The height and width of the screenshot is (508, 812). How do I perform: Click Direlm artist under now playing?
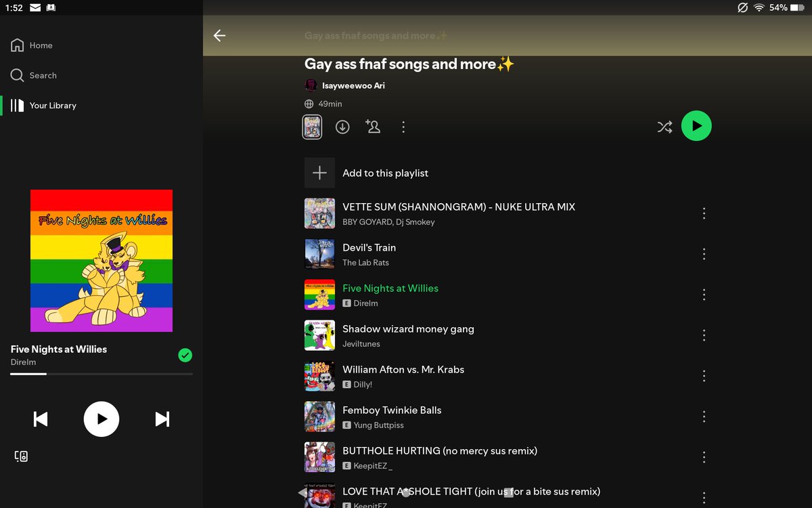23,362
